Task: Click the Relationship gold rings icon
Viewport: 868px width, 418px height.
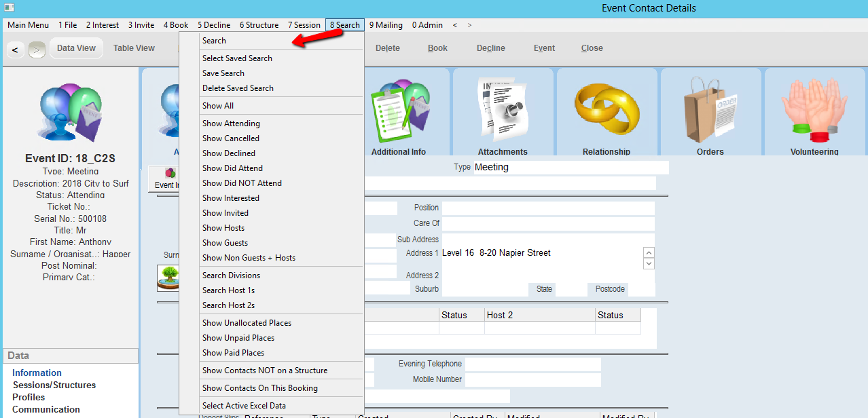Action: point(606,109)
